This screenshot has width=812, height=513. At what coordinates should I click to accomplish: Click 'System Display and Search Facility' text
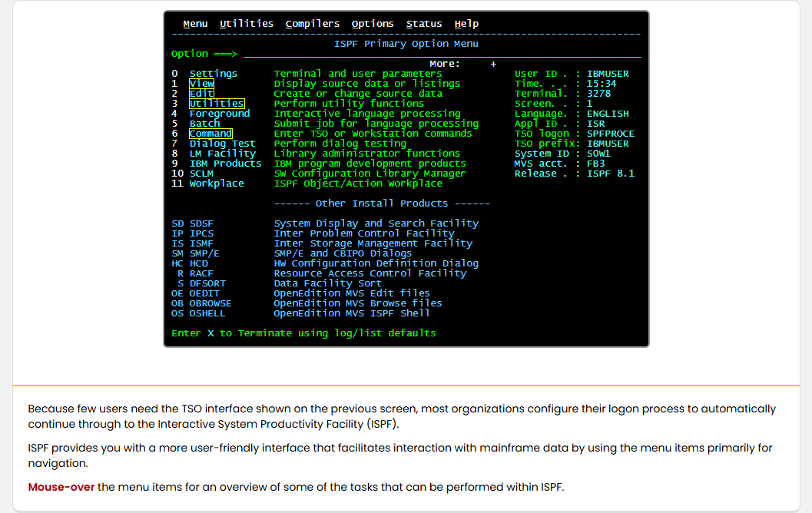click(376, 223)
